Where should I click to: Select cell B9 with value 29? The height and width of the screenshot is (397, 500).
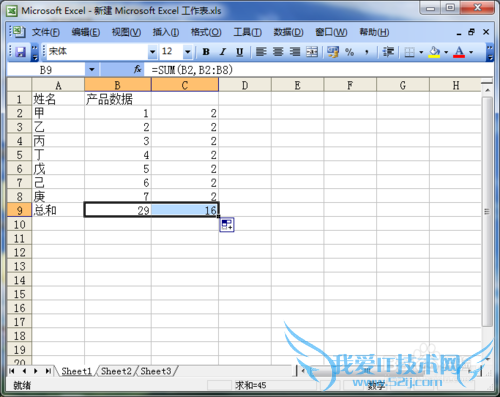click(118, 210)
